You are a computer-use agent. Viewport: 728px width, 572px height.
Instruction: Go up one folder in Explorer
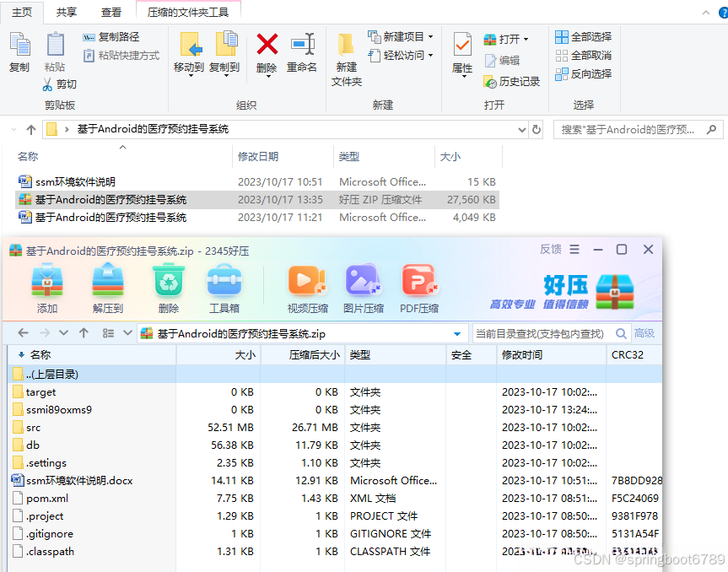(x=31, y=130)
